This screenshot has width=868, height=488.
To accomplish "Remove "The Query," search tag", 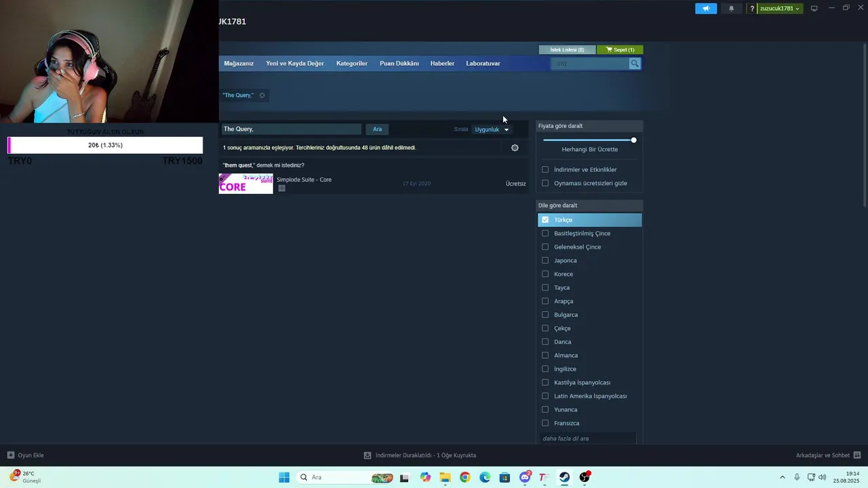I will click(262, 95).
